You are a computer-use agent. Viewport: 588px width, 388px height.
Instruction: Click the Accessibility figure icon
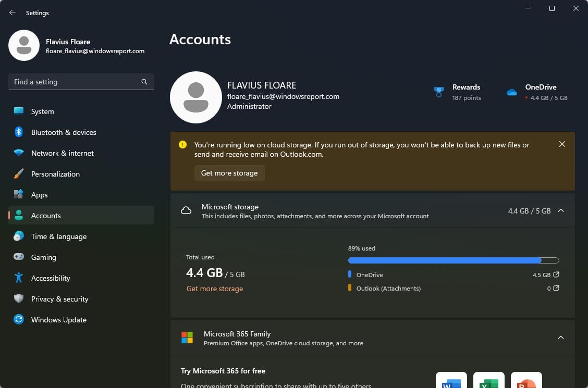(x=19, y=278)
